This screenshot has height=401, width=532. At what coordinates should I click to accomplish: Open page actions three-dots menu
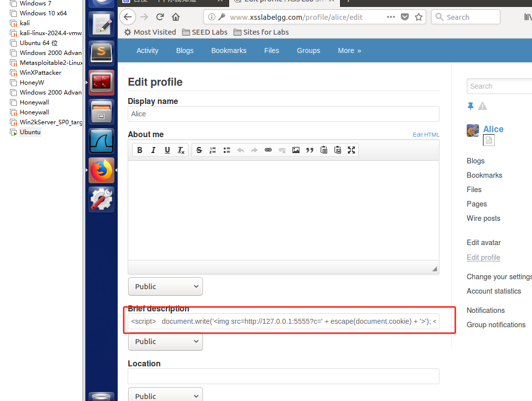[391, 17]
